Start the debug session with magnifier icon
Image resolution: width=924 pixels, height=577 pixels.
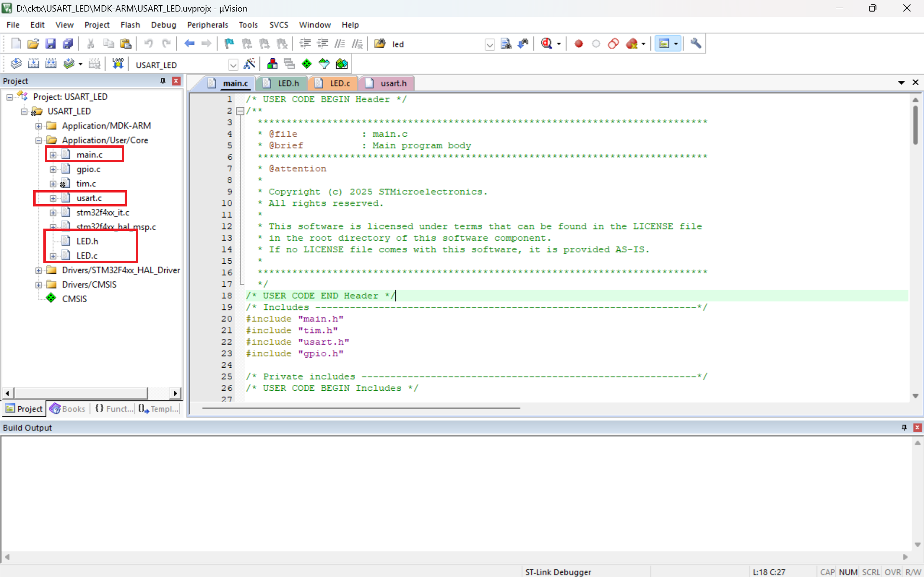[x=547, y=44]
